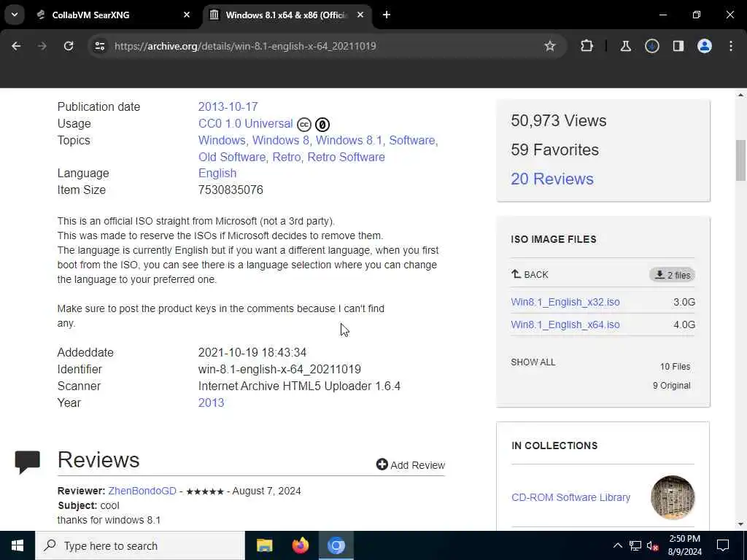Reload the archive.org page
Viewport: 747px width, 560px height.
[x=69, y=46]
